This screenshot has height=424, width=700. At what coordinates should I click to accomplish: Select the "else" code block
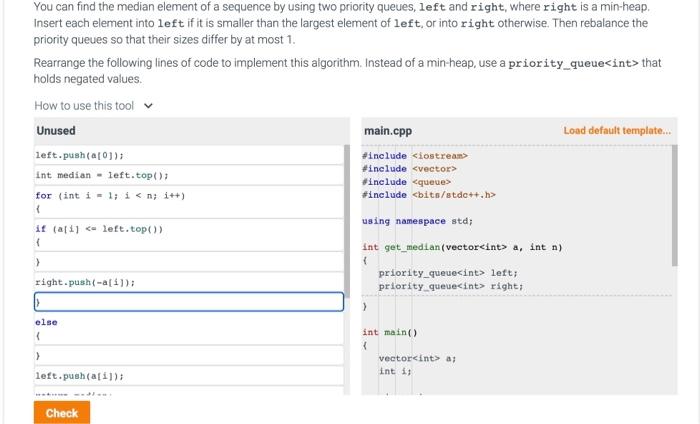(47, 322)
